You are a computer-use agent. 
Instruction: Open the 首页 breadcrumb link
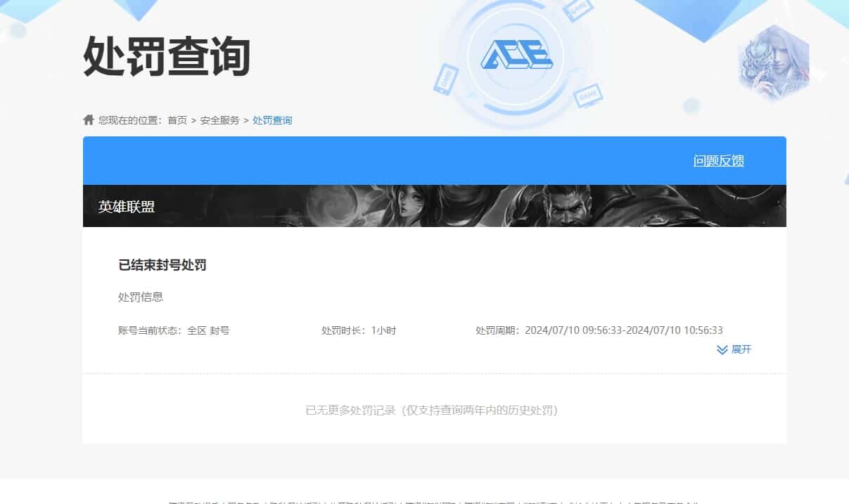[177, 120]
